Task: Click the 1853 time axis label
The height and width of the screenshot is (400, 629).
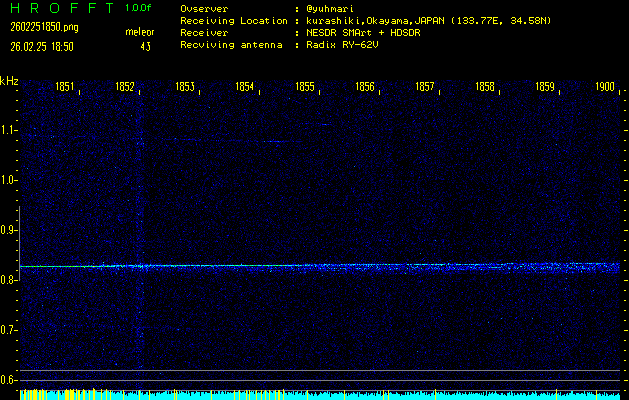Action: (185, 87)
